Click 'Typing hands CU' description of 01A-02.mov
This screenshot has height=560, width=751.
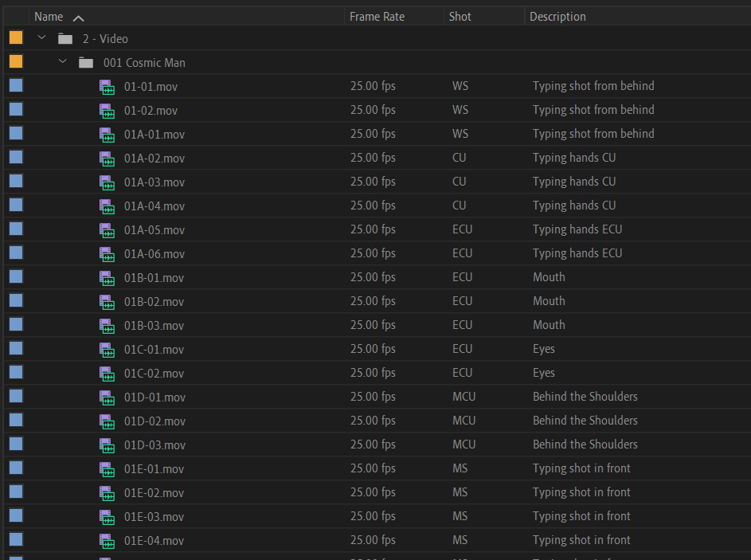[x=574, y=158]
